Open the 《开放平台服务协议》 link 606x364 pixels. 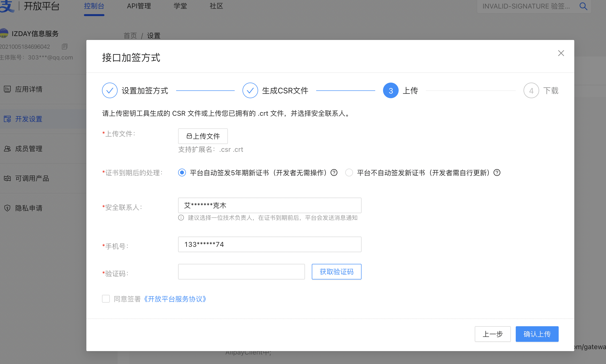[175, 299]
